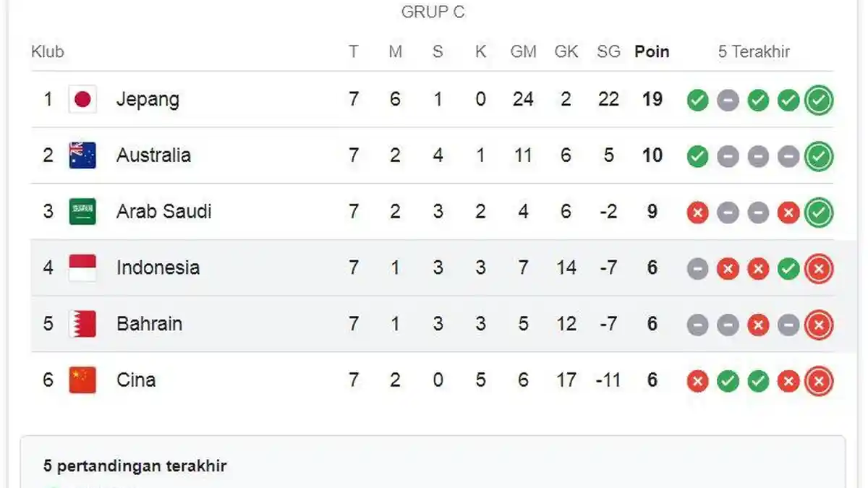Click the Poin column header

(x=652, y=52)
